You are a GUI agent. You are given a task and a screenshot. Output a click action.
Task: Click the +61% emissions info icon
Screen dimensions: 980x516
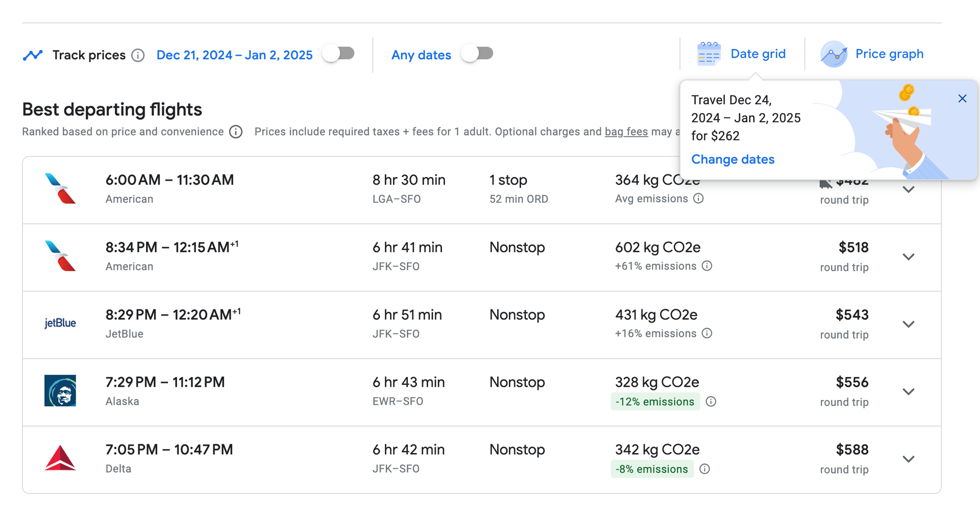(x=707, y=266)
